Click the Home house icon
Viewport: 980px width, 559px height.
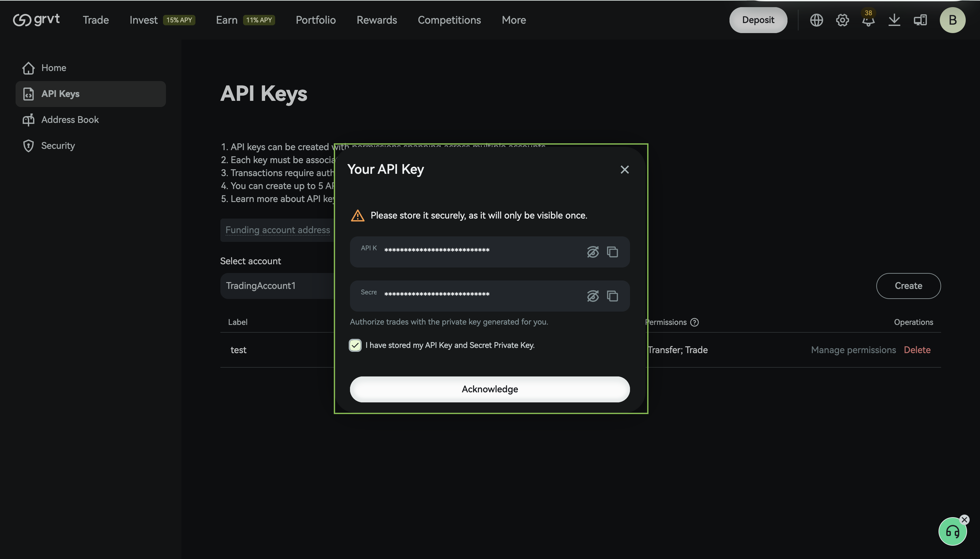tap(29, 68)
